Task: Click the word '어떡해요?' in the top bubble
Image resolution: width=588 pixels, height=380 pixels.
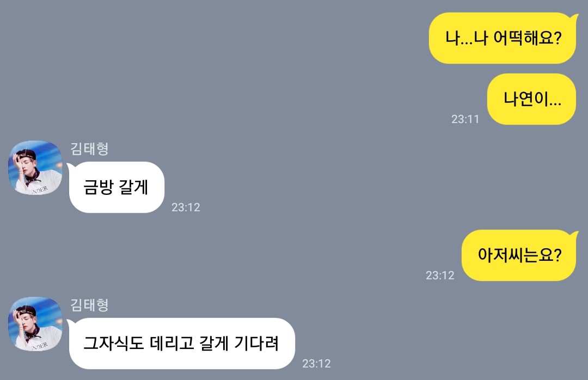Action: 527,38
